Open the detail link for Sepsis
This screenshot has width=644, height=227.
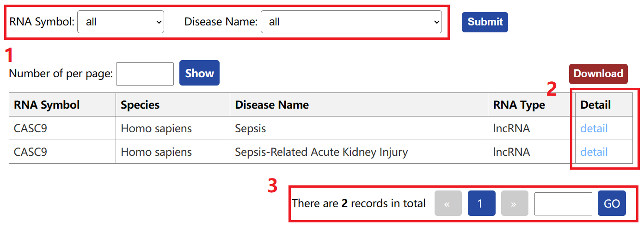click(x=594, y=128)
